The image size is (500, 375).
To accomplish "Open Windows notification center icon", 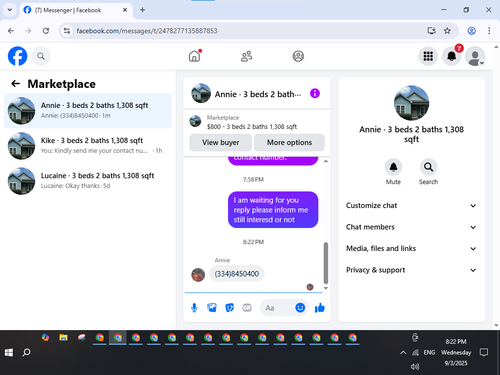I will pos(484,352).
